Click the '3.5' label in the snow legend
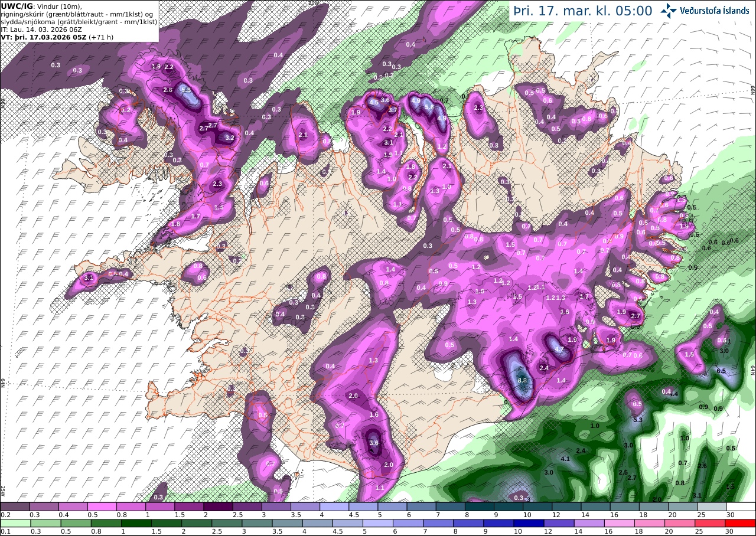 pos(296,515)
